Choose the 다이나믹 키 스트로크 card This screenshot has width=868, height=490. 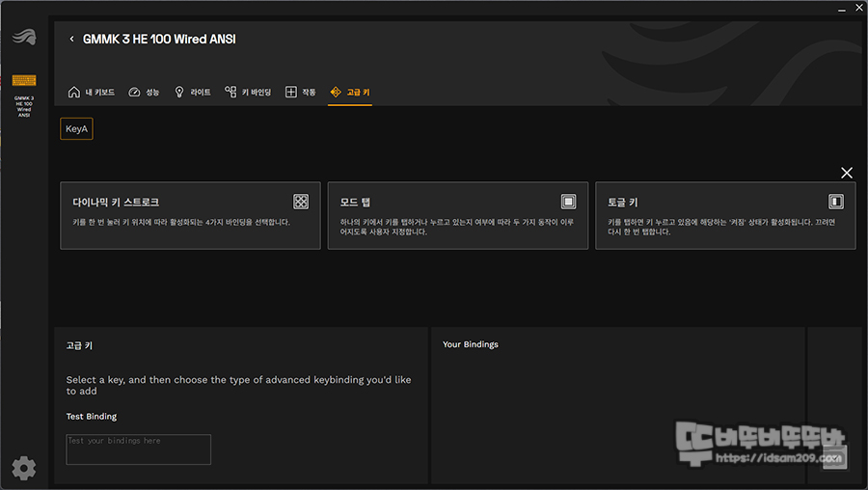(190, 216)
